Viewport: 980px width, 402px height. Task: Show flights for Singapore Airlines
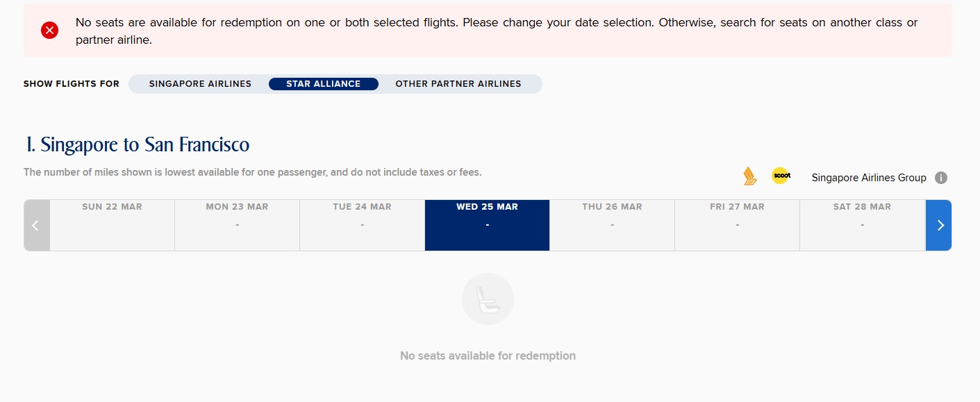point(200,84)
